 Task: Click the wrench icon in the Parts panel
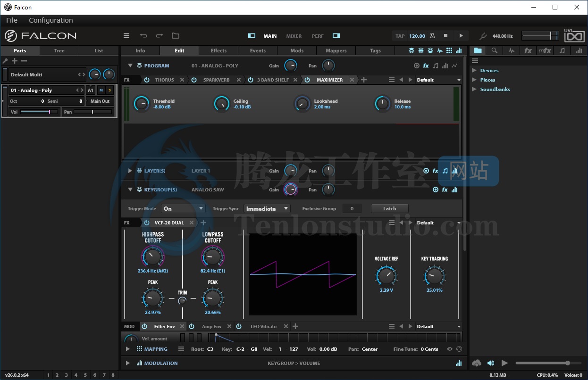click(6, 61)
